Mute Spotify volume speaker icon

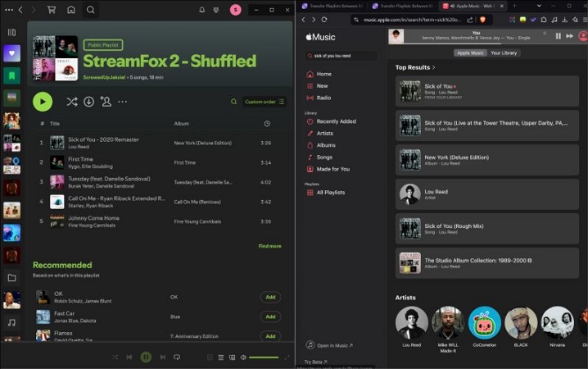[243, 358]
